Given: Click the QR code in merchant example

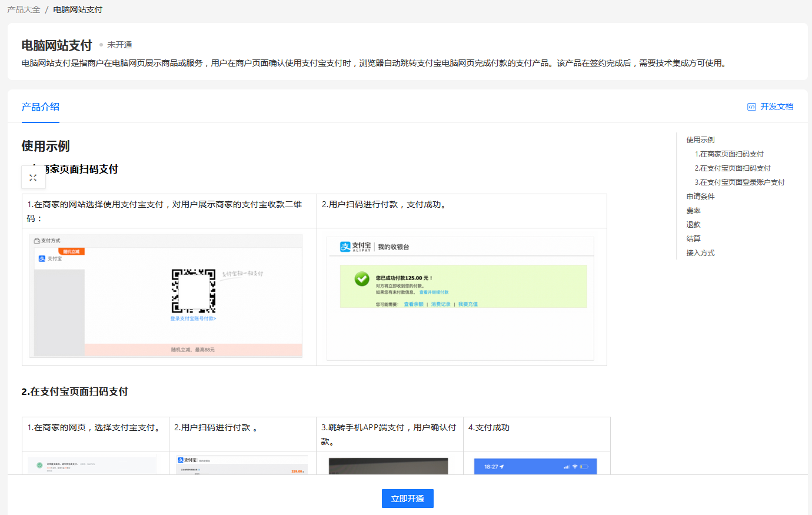Looking at the screenshot, I should tap(193, 291).
